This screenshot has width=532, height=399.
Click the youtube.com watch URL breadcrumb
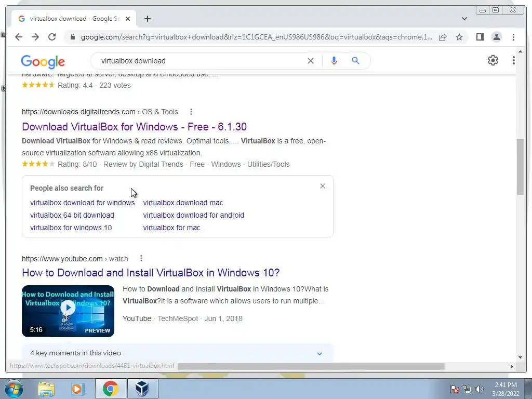[75, 259]
